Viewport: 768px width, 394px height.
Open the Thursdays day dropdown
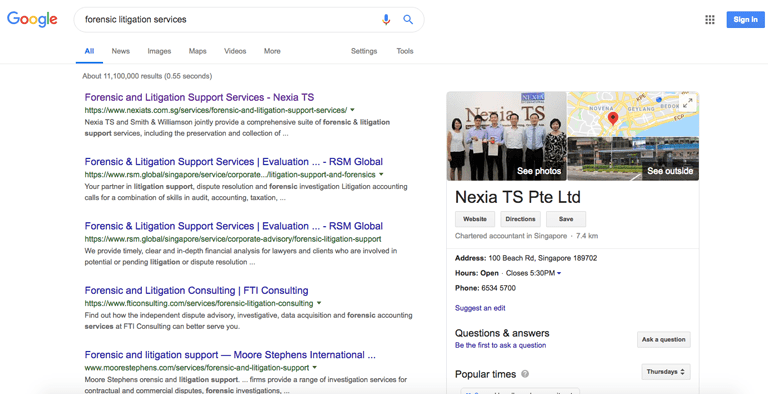[x=666, y=372]
